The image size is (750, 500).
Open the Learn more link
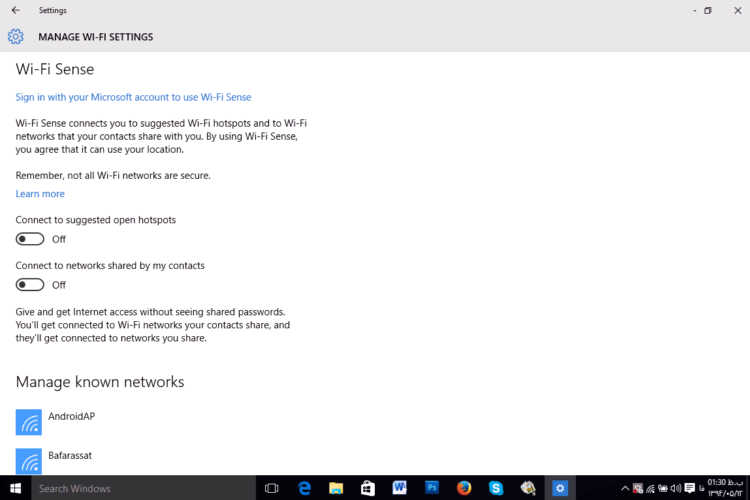40,194
